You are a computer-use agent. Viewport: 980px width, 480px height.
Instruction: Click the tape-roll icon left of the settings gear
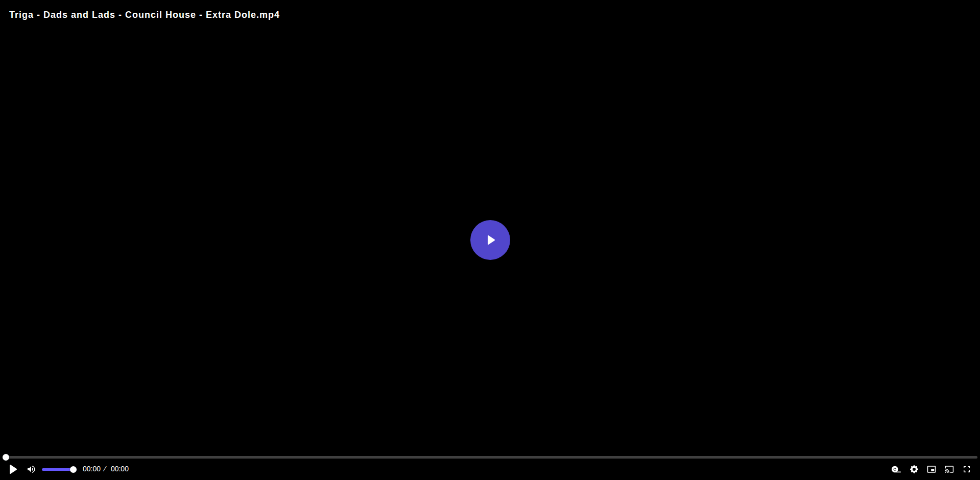click(x=896, y=469)
